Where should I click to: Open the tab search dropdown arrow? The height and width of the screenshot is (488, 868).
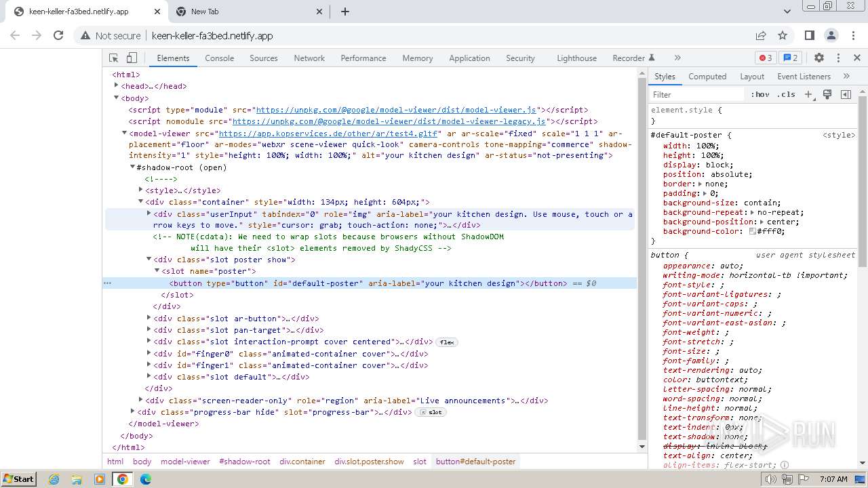pyautogui.click(x=787, y=12)
